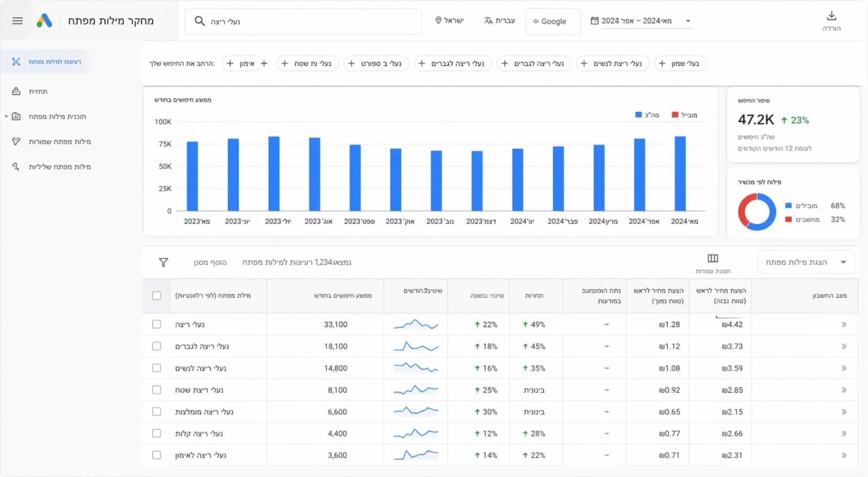Expand the row priced ₪3.73 with chevrons
The image size is (868, 477).
coord(844,346)
